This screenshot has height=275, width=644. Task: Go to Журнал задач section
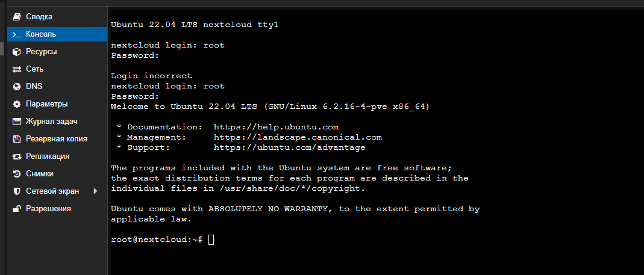click(57, 122)
